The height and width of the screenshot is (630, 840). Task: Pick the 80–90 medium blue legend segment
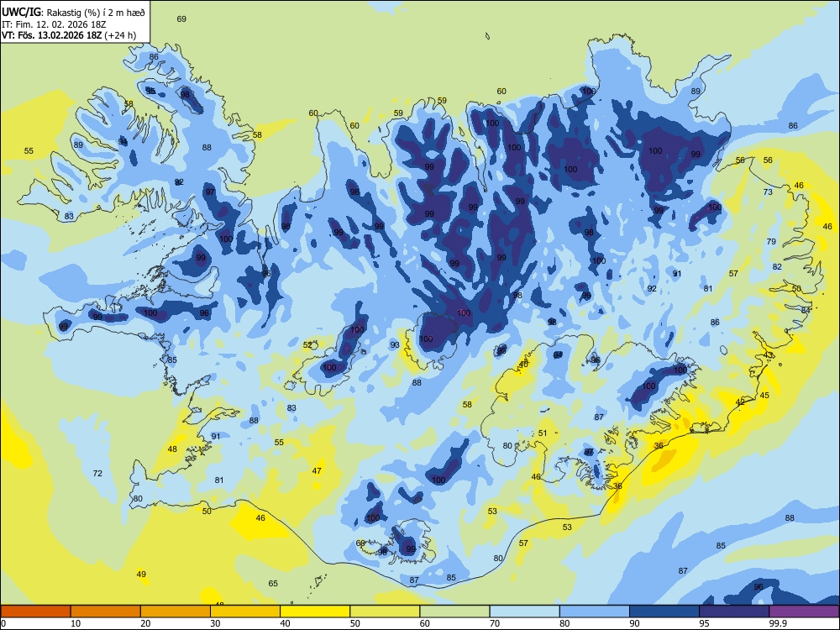[595, 612]
